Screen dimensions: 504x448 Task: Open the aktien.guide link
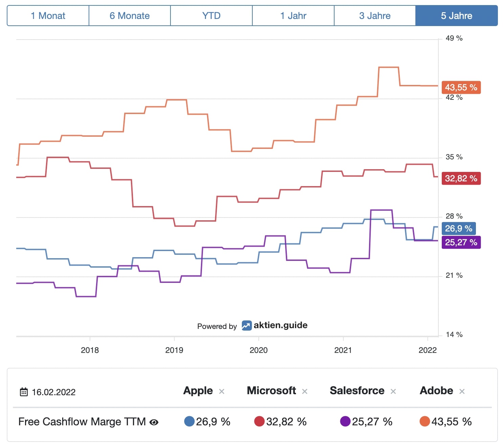[x=280, y=326]
